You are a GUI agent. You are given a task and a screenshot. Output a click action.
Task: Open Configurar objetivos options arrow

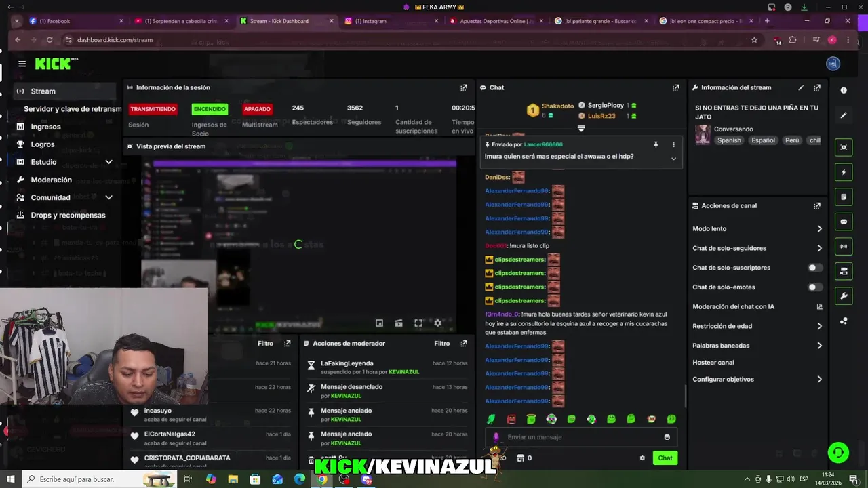[x=819, y=380]
